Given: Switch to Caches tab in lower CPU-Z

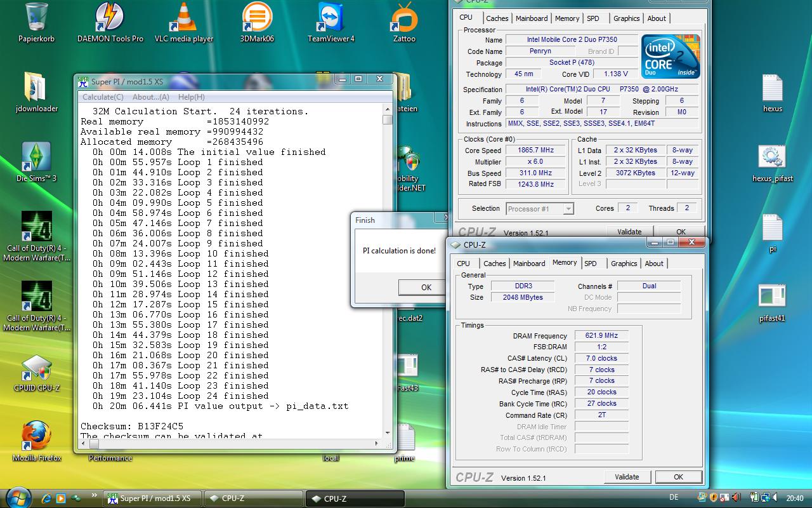Looking at the screenshot, I should [x=494, y=264].
